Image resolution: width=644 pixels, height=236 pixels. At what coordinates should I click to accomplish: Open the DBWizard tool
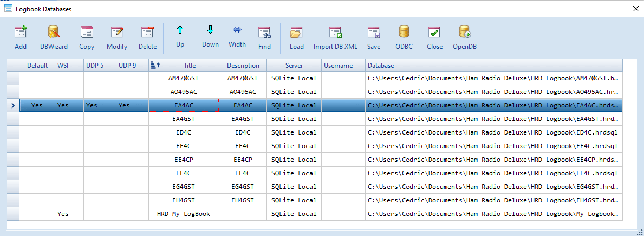point(54,33)
